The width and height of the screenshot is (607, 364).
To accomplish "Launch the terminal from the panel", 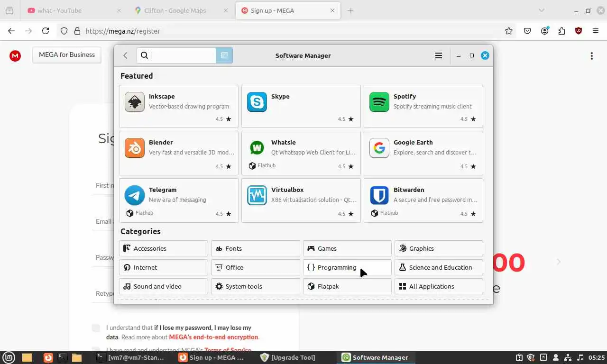I will coord(62,357).
